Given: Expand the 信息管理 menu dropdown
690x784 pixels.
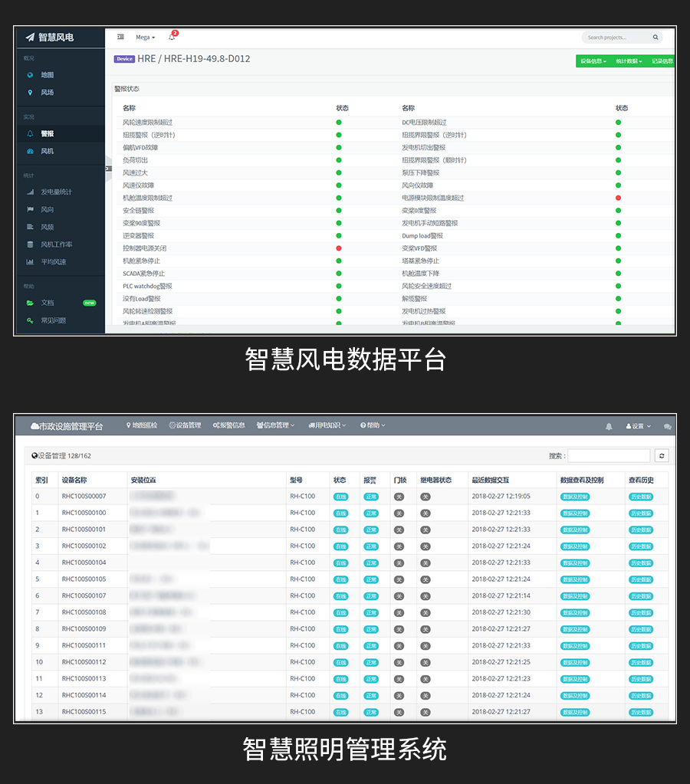Looking at the screenshot, I should [x=275, y=425].
